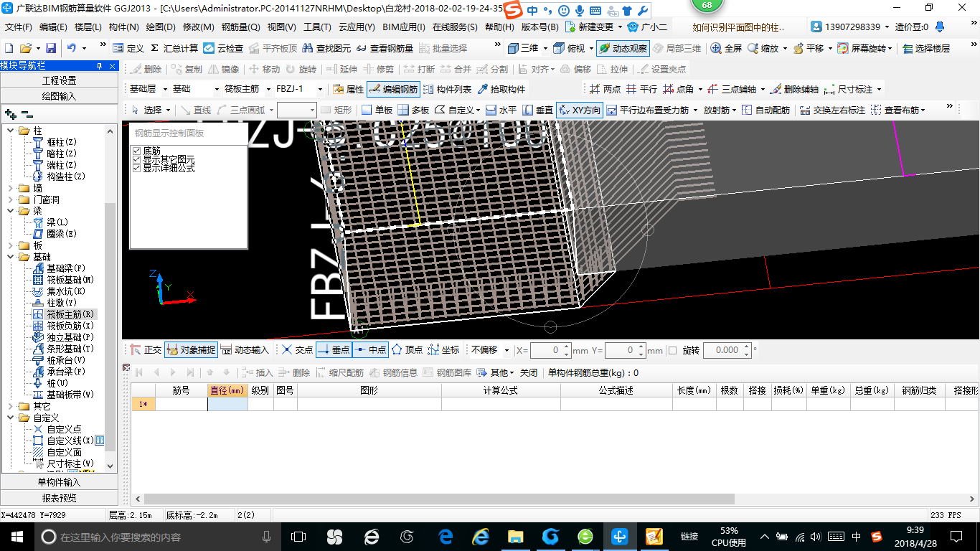Toggle the 底筋 checkbox
This screenshot has height=551, width=980.
[136, 151]
